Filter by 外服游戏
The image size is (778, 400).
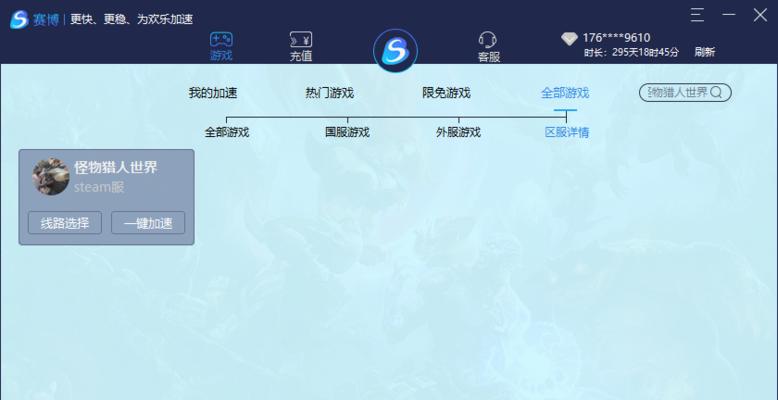[x=458, y=133]
